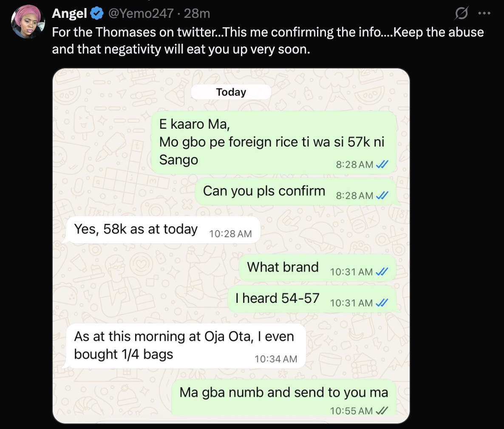Open the Angel display name link
The image size is (504, 429).
[69, 14]
